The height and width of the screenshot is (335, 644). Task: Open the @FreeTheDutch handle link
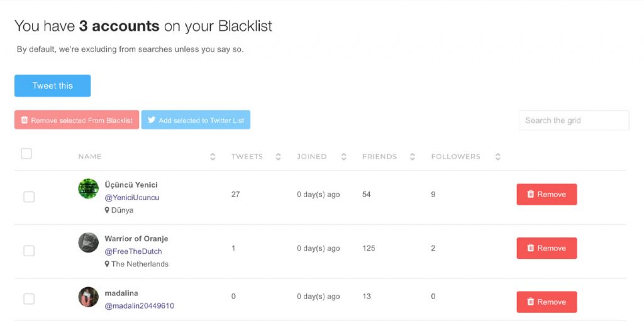133,251
